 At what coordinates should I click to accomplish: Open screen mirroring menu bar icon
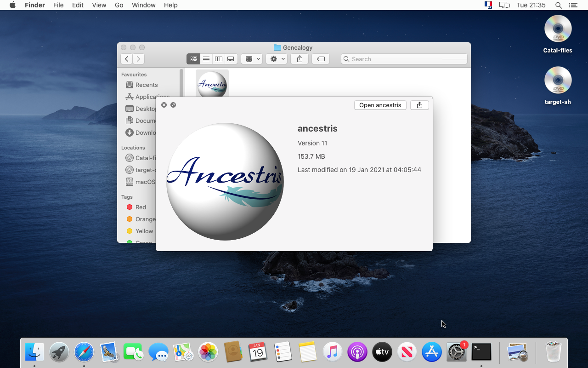pyautogui.click(x=505, y=5)
